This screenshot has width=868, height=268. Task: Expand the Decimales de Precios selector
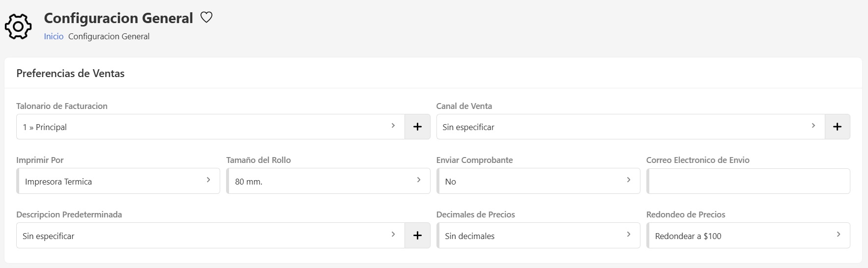[x=538, y=236]
